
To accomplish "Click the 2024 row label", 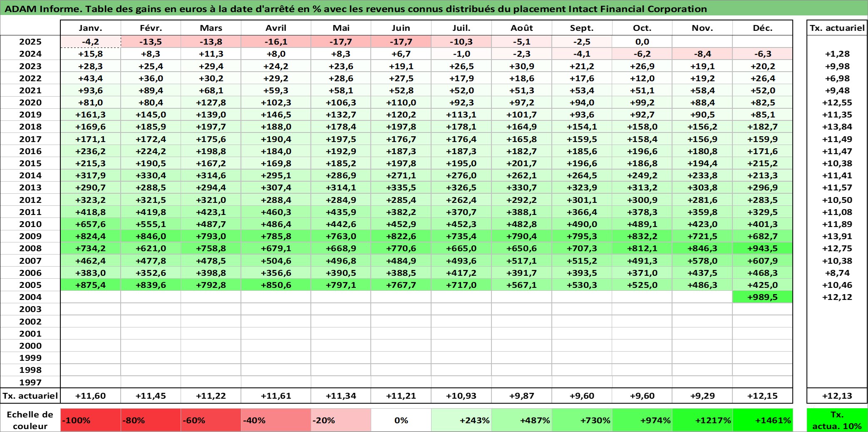I will coord(30,54).
